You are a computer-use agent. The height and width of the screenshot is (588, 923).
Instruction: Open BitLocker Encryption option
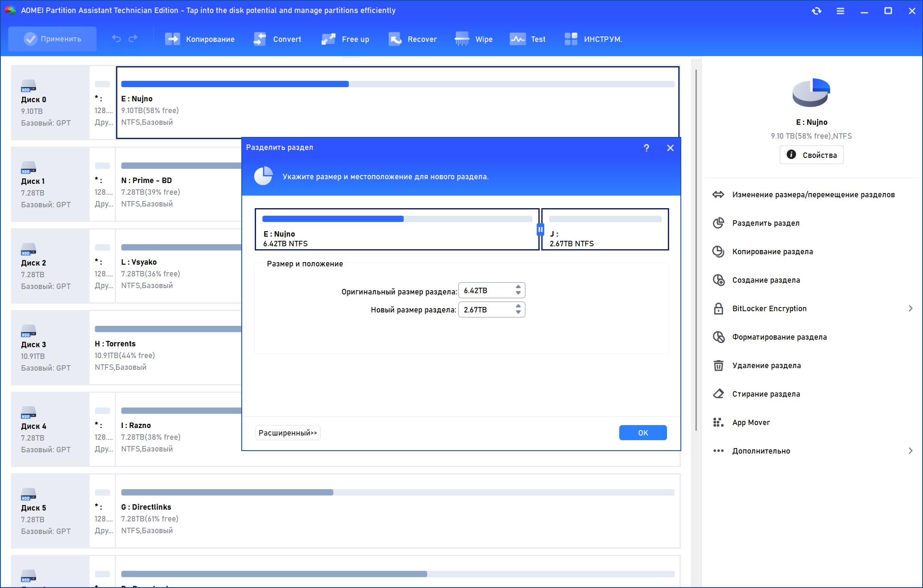(x=769, y=309)
